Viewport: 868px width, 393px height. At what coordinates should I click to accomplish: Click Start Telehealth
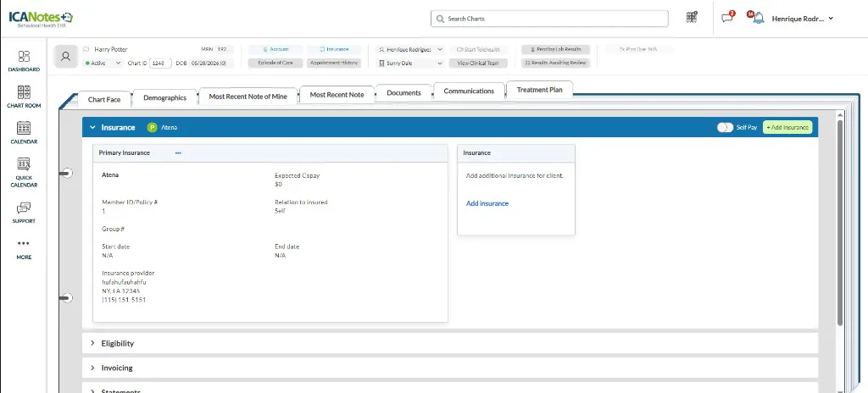click(x=478, y=49)
